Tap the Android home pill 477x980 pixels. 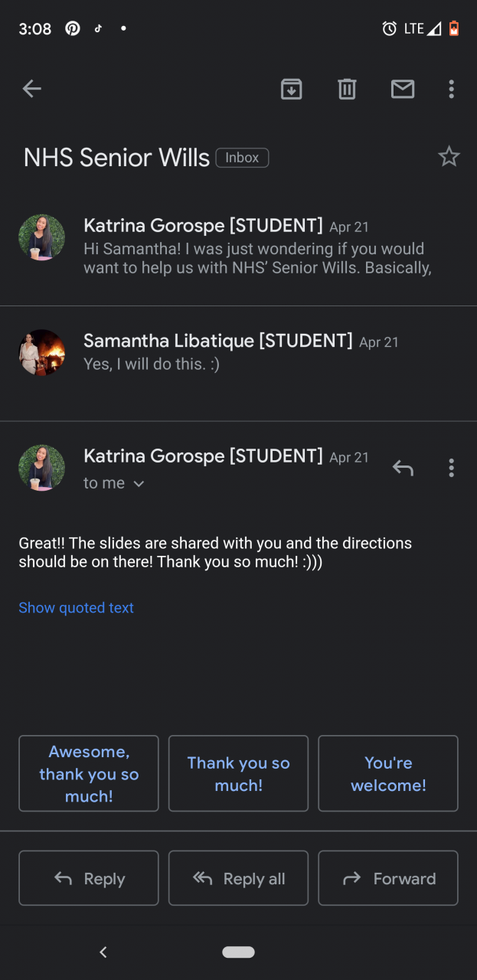(x=238, y=952)
